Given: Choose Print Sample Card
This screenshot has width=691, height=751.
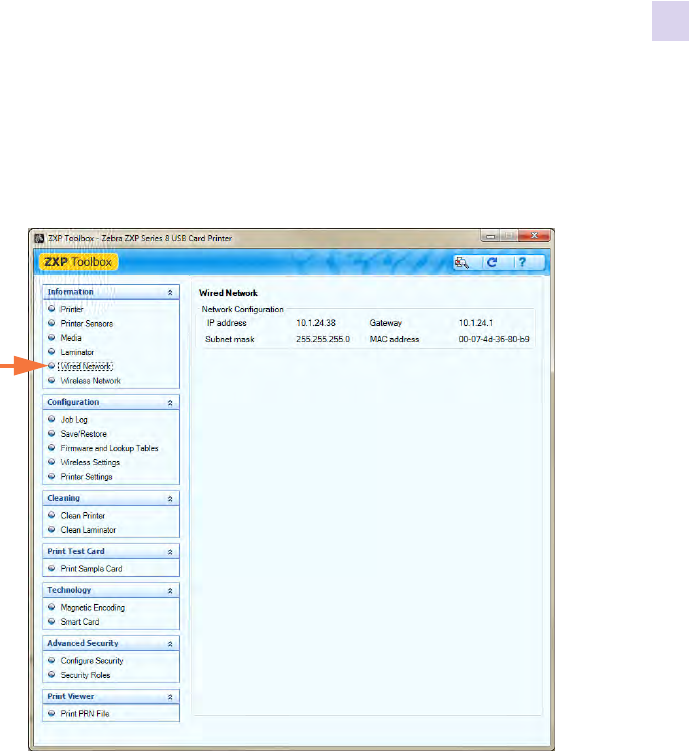Looking at the screenshot, I should coord(91,569).
